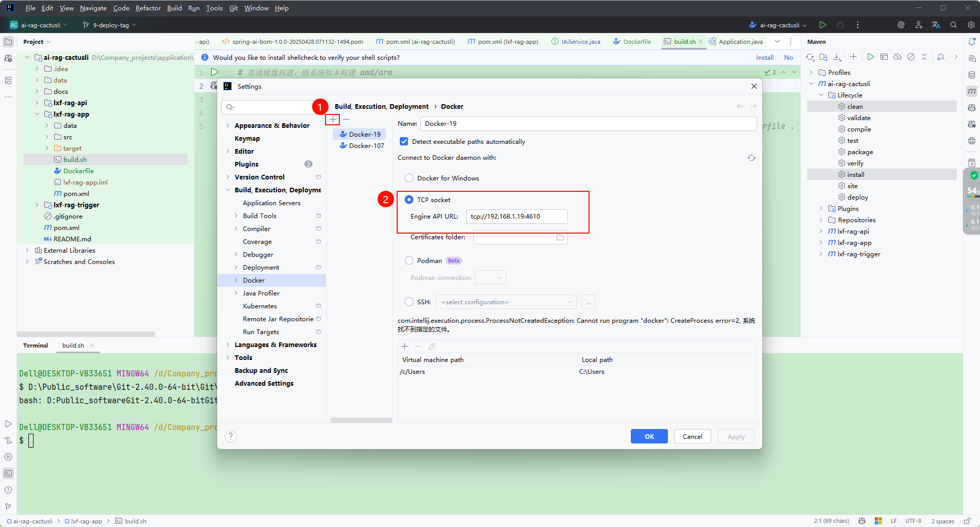Collapse Build, Execution, Deployment section
This screenshot has width=980, height=527.
click(228, 190)
